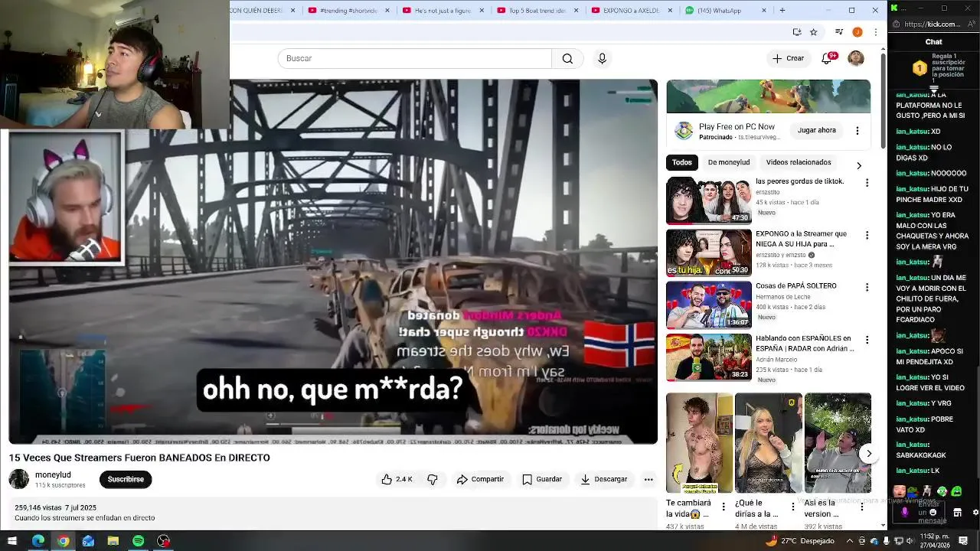The image size is (980, 551).
Task: Bookmark this page with the star icon
Action: [x=813, y=32]
